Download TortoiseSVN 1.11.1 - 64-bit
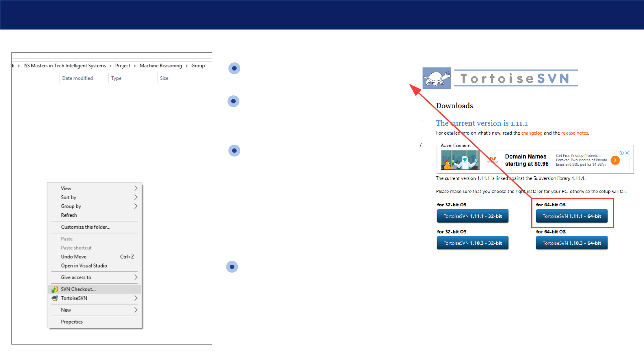The height and width of the screenshot is (362, 644). [x=572, y=216]
